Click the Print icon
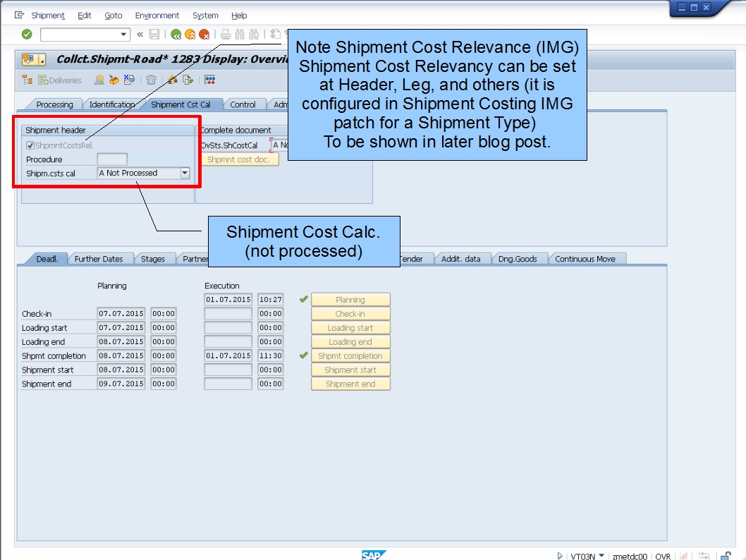This screenshot has width=746, height=560. pyautogui.click(x=226, y=35)
